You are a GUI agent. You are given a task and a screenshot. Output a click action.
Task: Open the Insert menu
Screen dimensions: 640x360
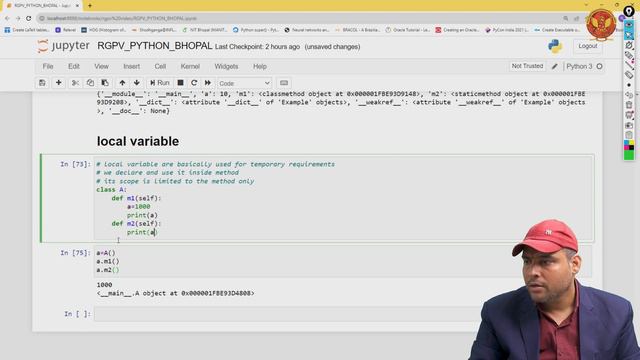pyautogui.click(x=131, y=66)
